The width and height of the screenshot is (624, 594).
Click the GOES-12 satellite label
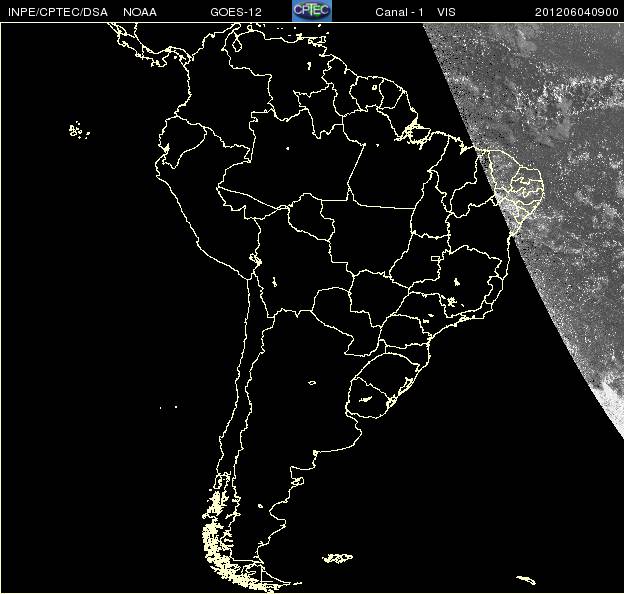point(236,12)
